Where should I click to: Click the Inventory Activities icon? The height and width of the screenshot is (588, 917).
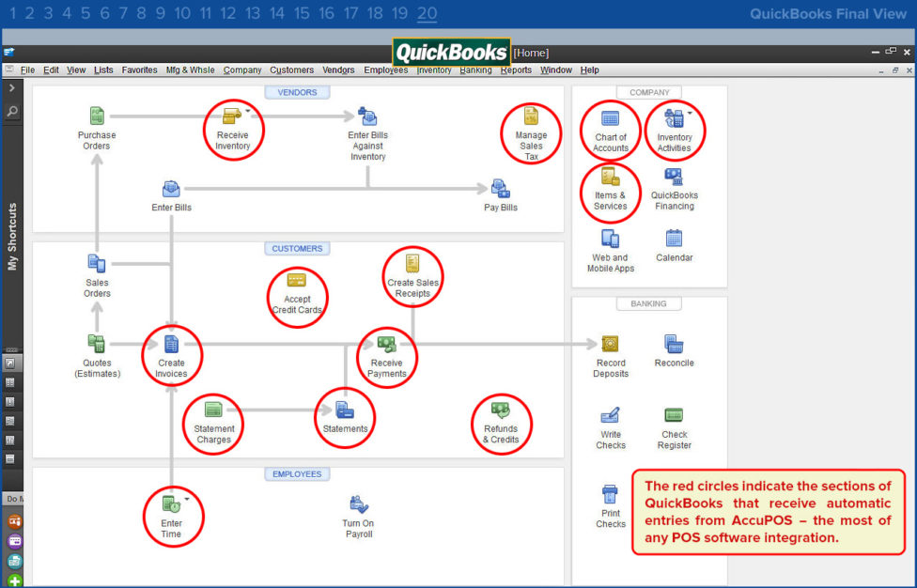point(674,118)
